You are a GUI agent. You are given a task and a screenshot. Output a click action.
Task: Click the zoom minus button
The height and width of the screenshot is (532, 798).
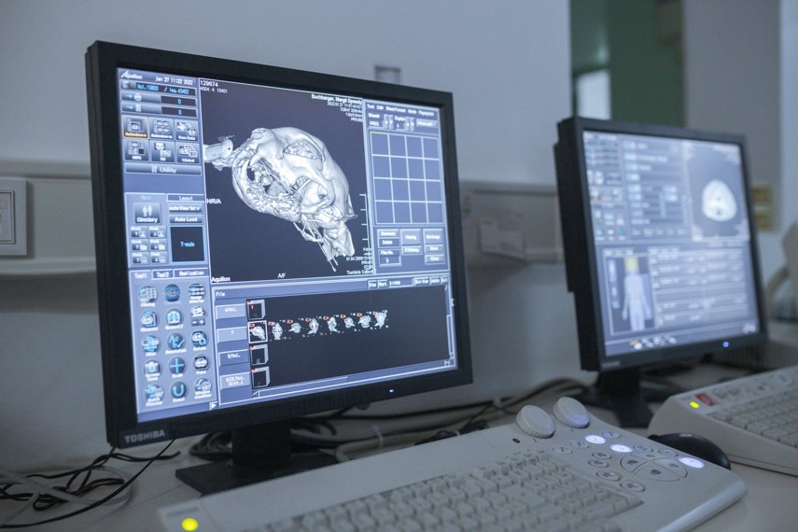coord(195,322)
